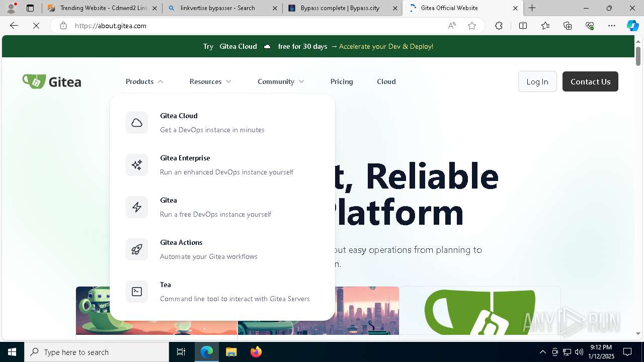
Task: Click the green Gitea cup image card
Action: click(x=480, y=311)
